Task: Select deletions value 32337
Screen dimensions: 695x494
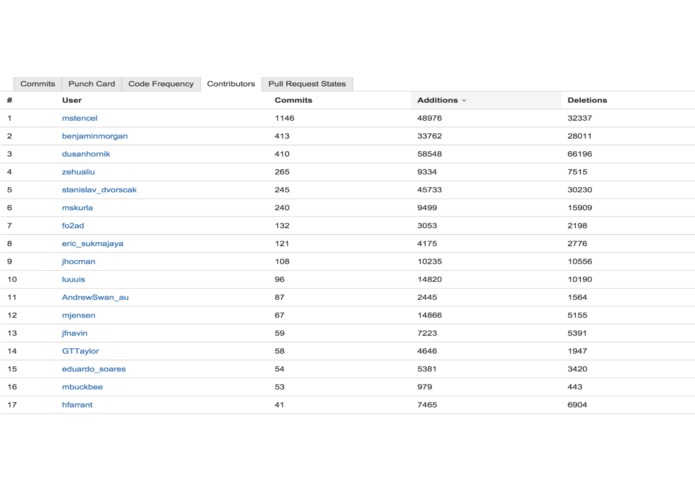Action: tap(580, 118)
